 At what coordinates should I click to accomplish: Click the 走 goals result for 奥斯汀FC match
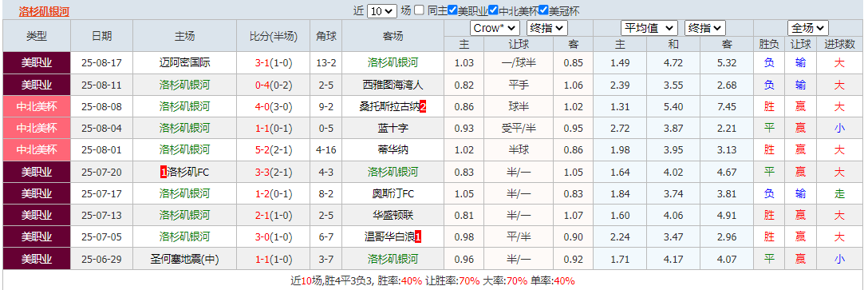click(x=839, y=193)
